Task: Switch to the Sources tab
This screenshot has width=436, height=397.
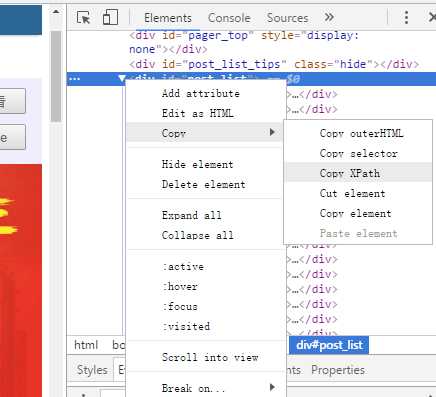Action: 287,18
